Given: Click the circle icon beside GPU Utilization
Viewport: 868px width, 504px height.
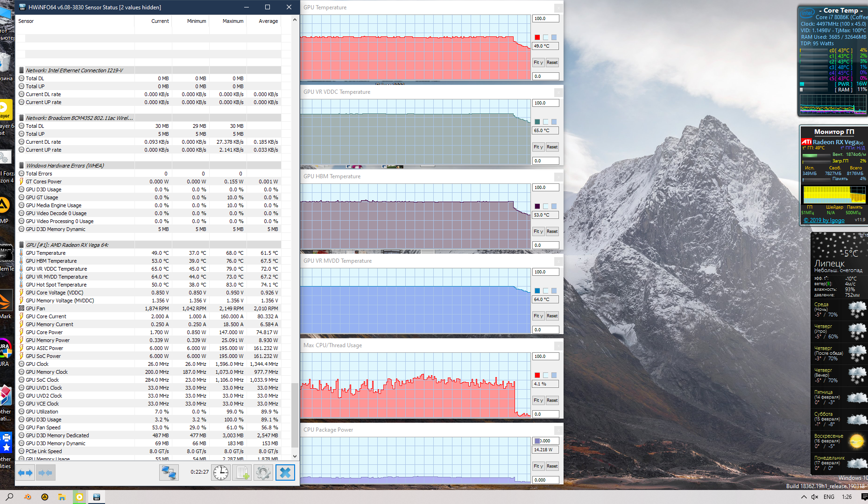Looking at the screenshot, I should point(21,412).
